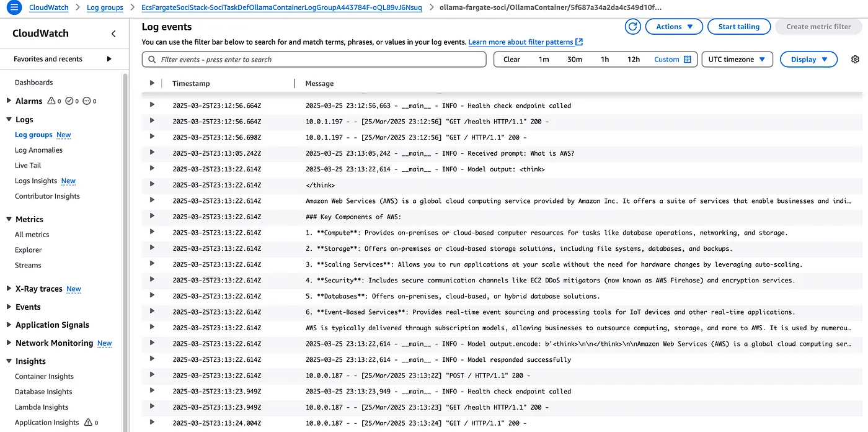Open Lambda Insights in the sidebar
The image size is (868, 432).
click(x=42, y=407)
